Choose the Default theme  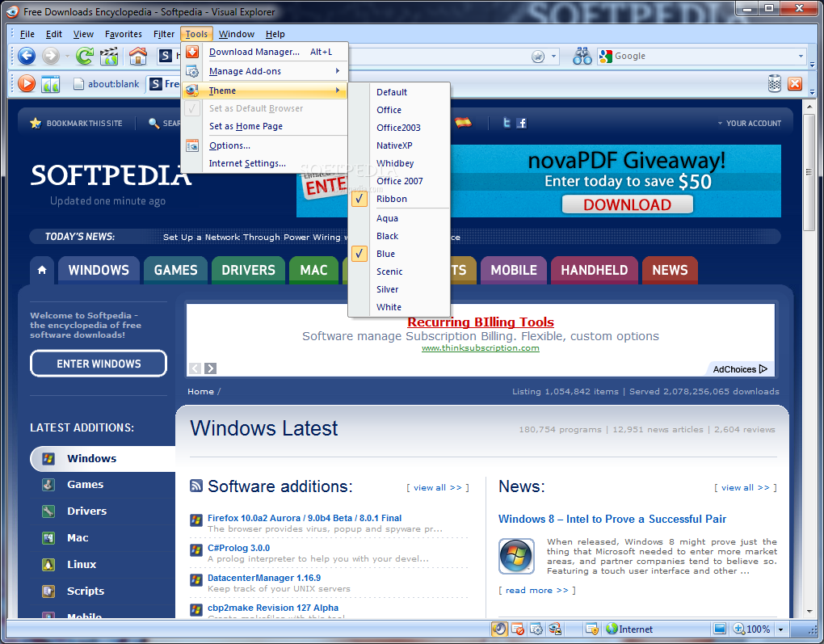tap(399, 92)
